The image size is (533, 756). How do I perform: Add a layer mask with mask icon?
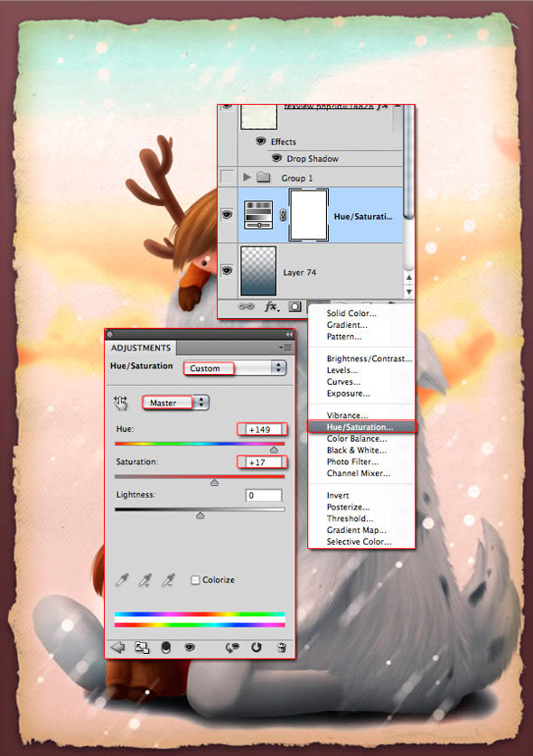pyautogui.click(x=295, y=306)
